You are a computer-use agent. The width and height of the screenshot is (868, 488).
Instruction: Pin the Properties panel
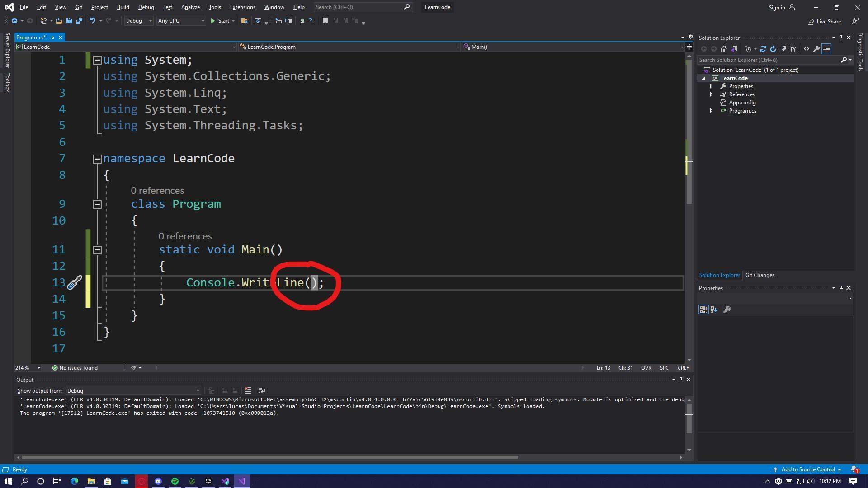(x=841, y=288)
